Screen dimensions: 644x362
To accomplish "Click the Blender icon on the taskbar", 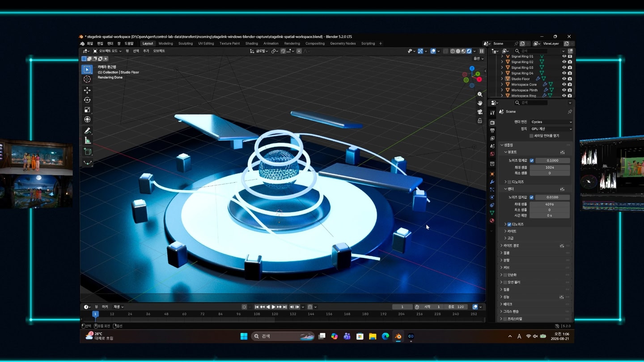I will pyautogui.click(x=398, y=337).
